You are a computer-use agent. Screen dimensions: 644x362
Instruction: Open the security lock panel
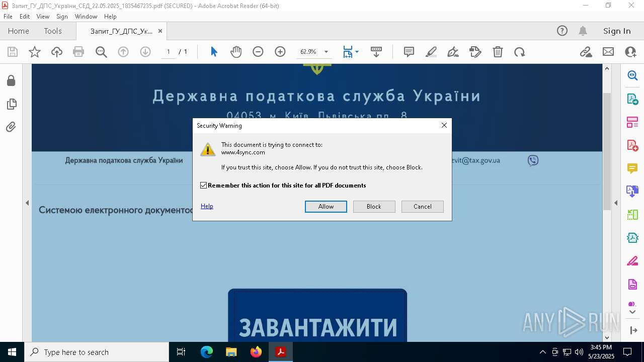pyautogui.click(x=11, y=80)
